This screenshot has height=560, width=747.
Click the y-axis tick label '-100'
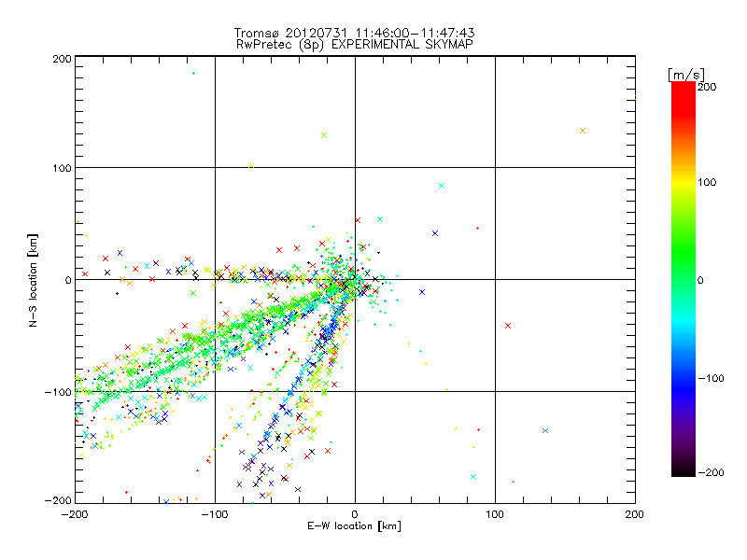58,392
